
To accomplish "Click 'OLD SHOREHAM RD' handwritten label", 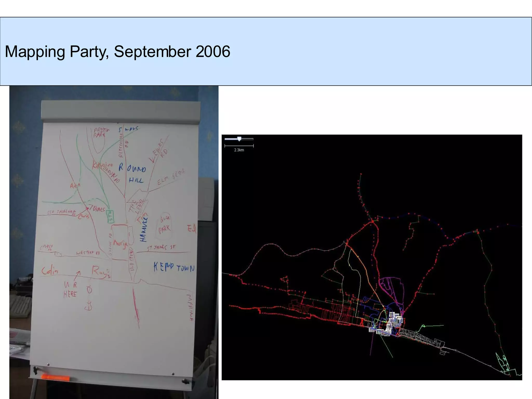I will [61, 212].
